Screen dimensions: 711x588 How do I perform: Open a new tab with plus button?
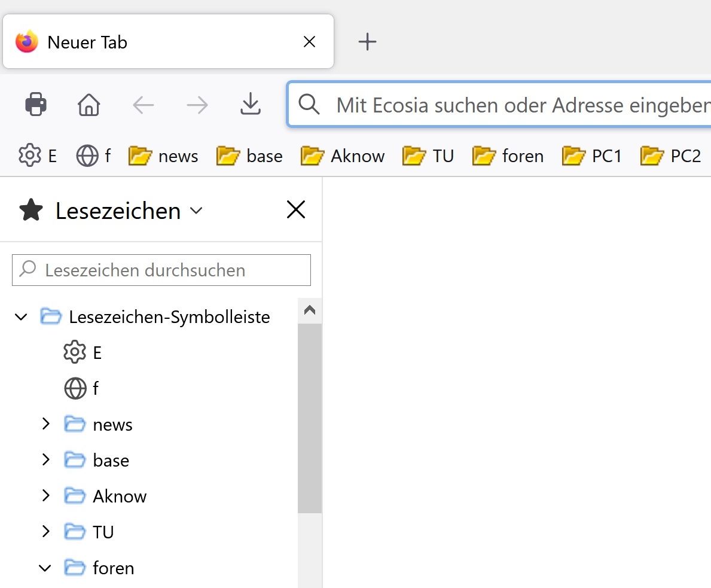[367, 42]
